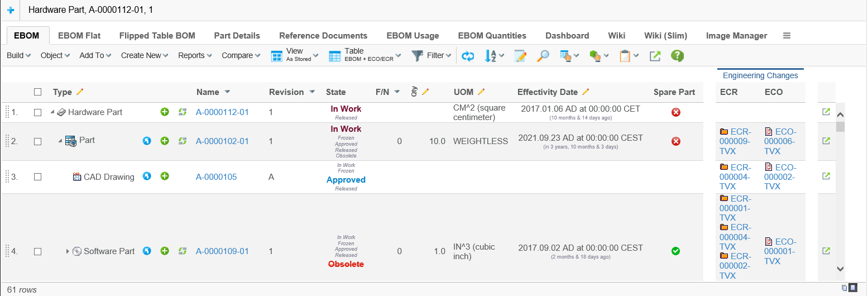The width and height of the screenshot is (868, 296).
Task: Click the table scrollbar down arrow
Action: (840, 269)
